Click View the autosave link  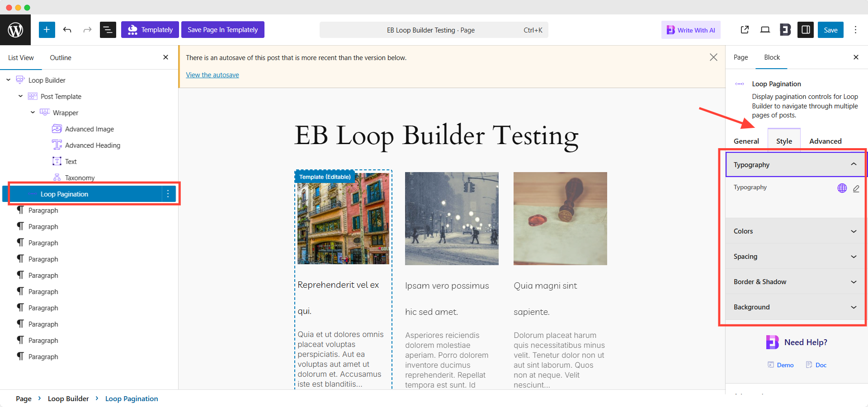coord(212,75)
